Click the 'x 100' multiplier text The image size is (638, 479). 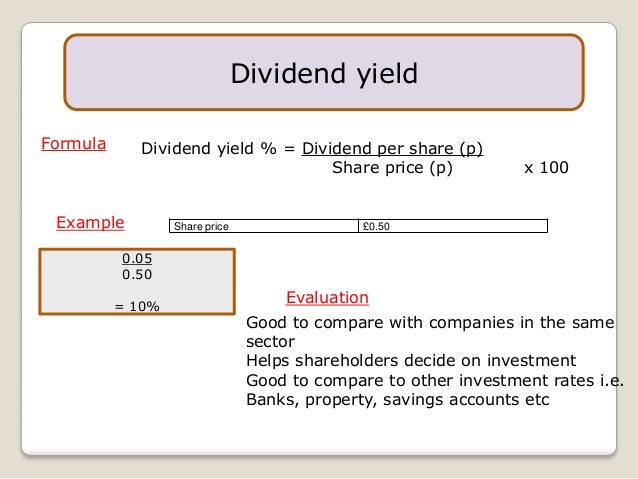546,168
